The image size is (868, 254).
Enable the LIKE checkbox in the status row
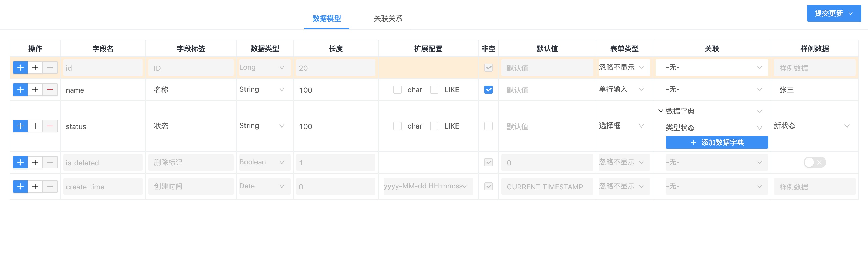tap(434, 126)
